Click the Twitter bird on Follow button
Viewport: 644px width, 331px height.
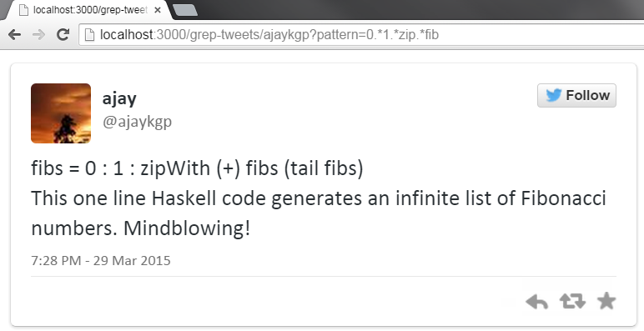pyautogui.click(x=554, y=96)
